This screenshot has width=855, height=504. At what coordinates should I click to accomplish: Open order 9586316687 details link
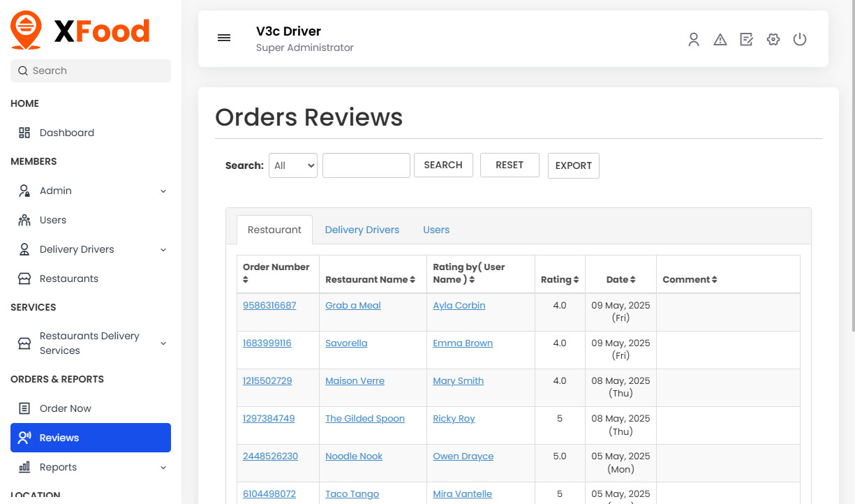pyautogui.click(x=269, y=304)
